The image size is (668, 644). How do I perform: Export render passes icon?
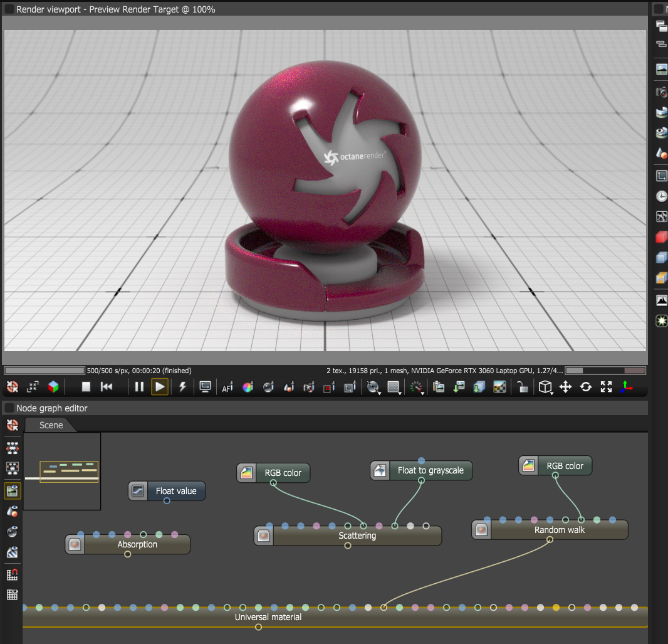pos(479,387)
